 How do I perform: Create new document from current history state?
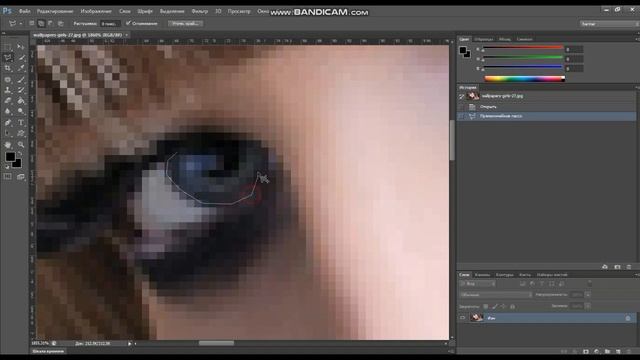(604, 267)
